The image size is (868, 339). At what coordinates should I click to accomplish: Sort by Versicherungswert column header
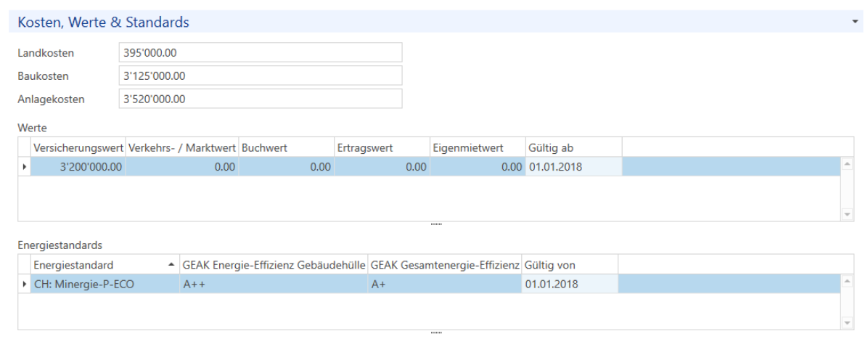coord(78,148)
